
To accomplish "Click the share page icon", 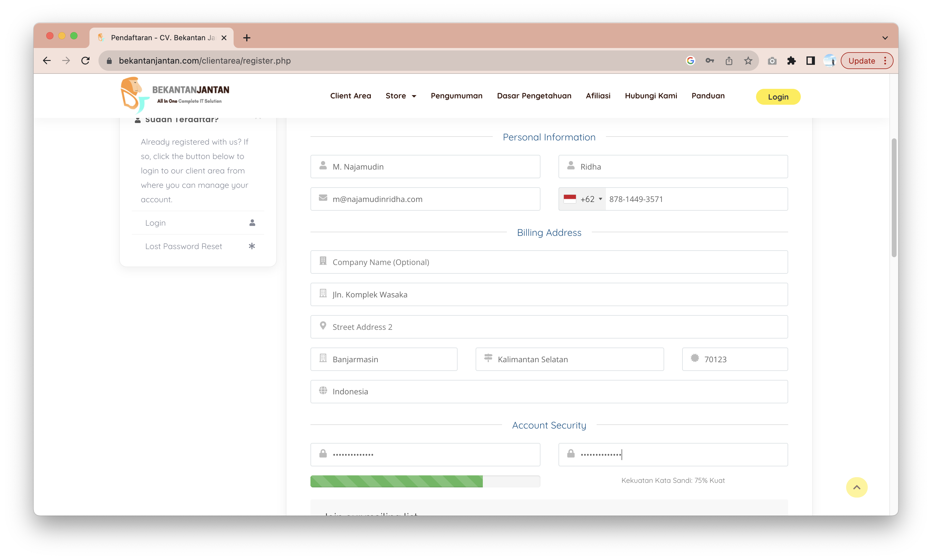I will click(728, 61).
